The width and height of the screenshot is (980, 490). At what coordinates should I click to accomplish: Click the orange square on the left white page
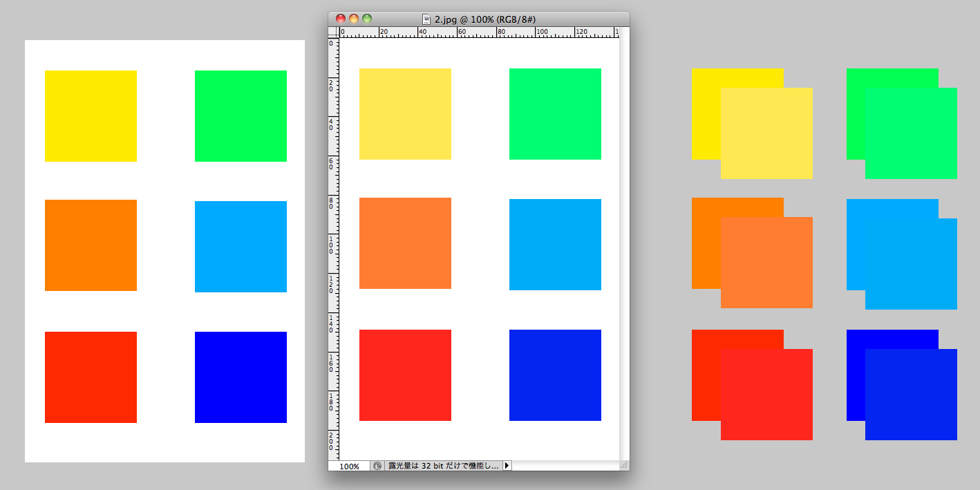(x=91, y=245)
